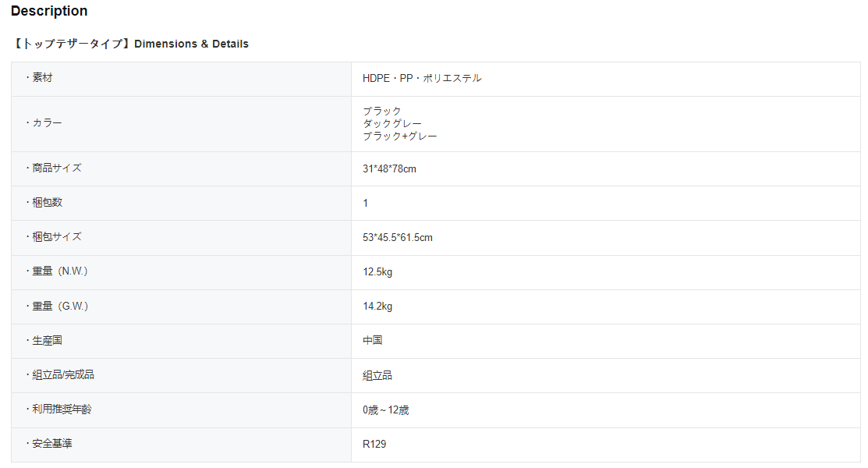Click the 53*45.5*61.5cm package size value

point(397,237)
